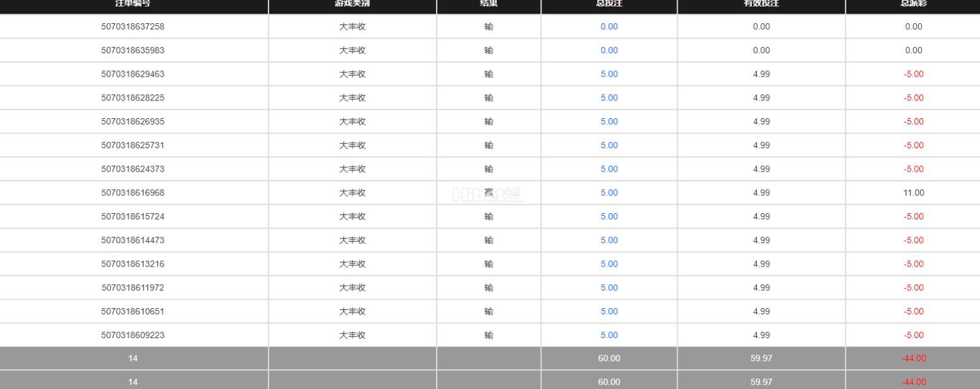Image resolution: width=980 pixels, height=389 pixels.
Task: Click the -5.00 payout for order 5070318624373
Action: [913, 169]
